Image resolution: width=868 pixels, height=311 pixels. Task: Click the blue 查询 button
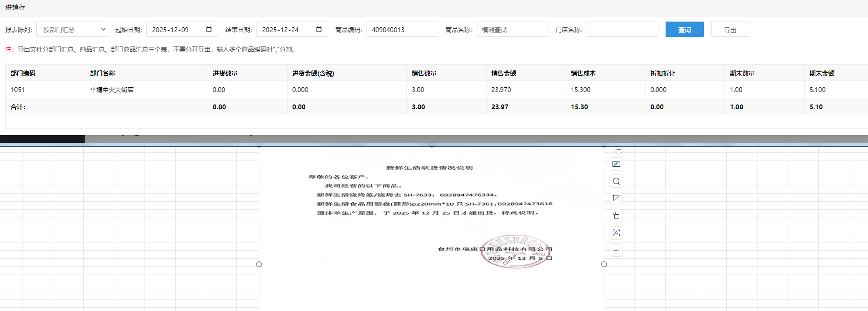tap(684, 29)
